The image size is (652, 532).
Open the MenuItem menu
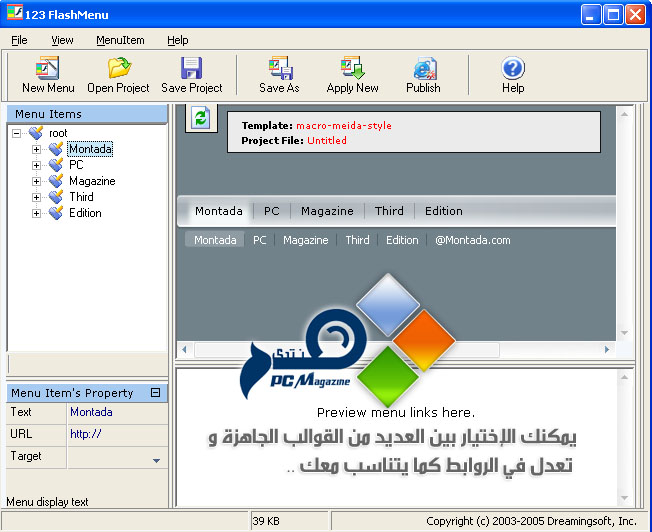pyautogui.click(x=120, y=40)
